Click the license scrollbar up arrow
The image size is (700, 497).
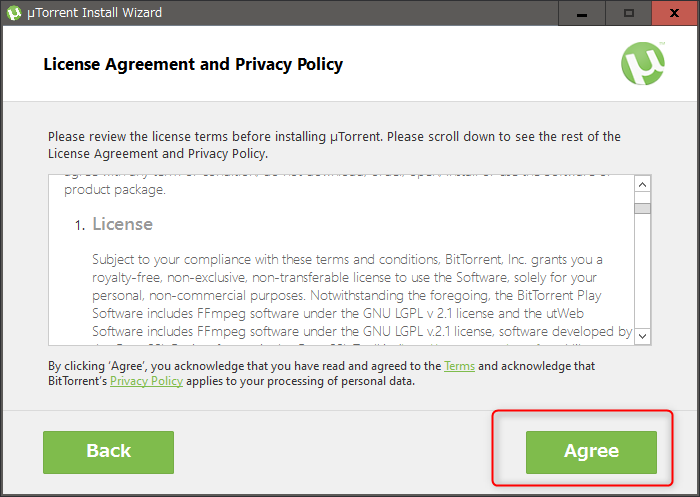coord(643,184)
